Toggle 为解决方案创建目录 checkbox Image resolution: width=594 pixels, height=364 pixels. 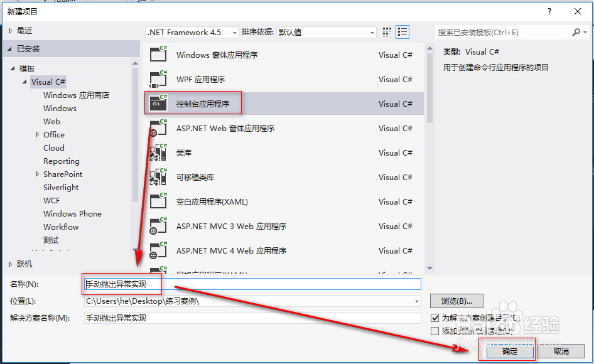(435, 318)
